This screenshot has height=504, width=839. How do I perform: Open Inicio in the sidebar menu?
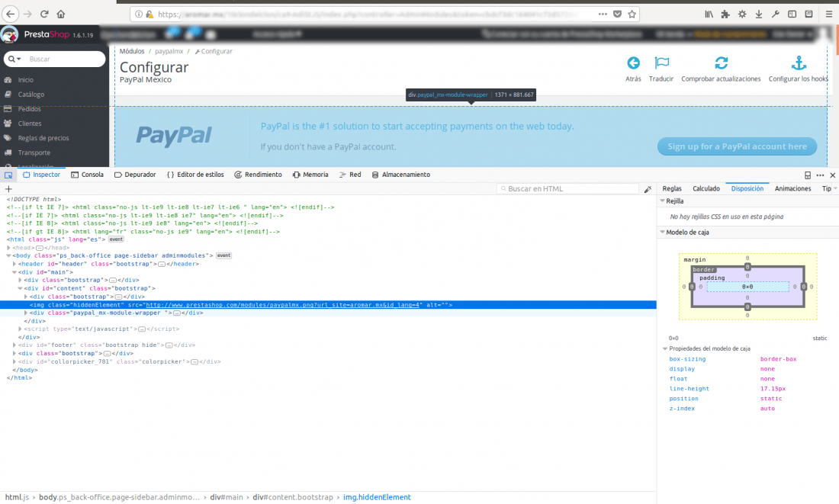tap(25, 80)
